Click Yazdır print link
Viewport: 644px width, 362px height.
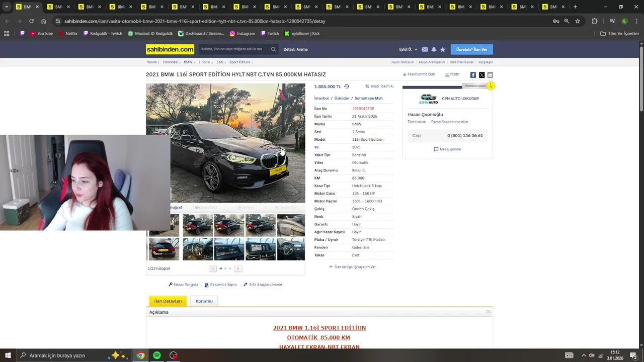pos(452,74)
